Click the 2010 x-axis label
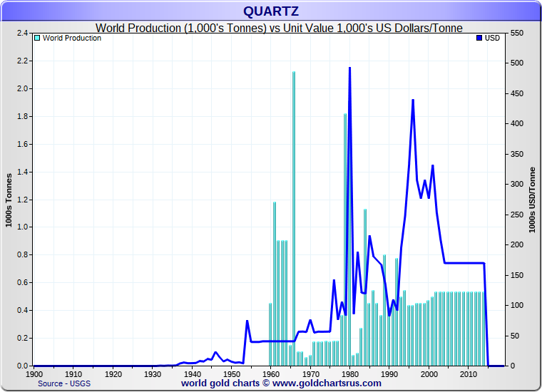This screenshot has height=392, width=542. pyautogui.click(x=469, y=374)
